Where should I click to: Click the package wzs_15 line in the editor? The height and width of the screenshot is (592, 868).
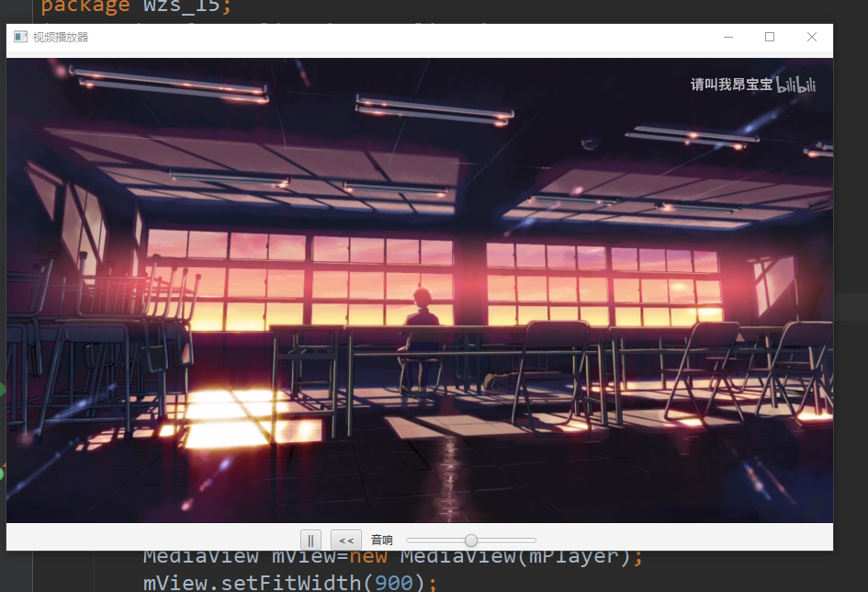136,6
